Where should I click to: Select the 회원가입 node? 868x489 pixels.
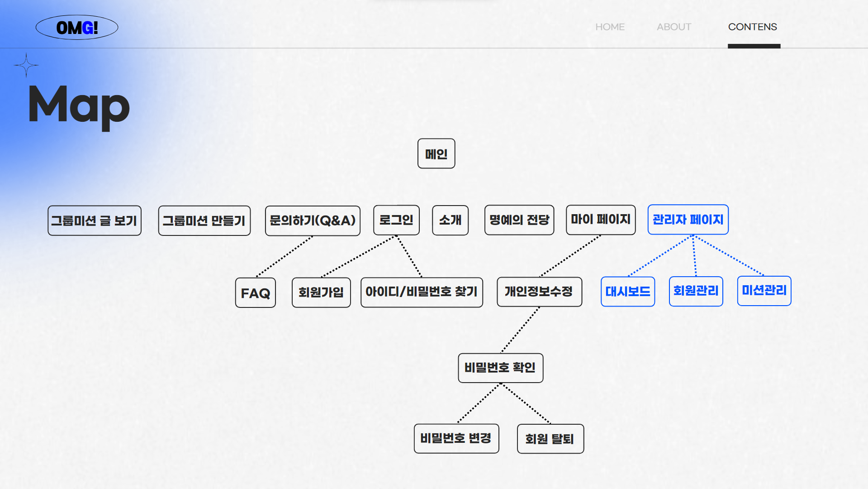point(321,292)
